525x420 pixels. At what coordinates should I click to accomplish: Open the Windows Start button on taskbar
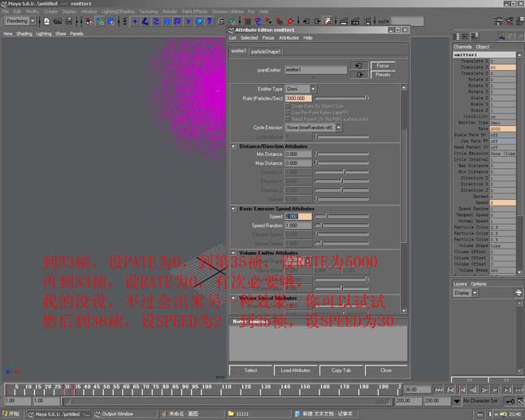pyautogui.click(x=12, y=414)
